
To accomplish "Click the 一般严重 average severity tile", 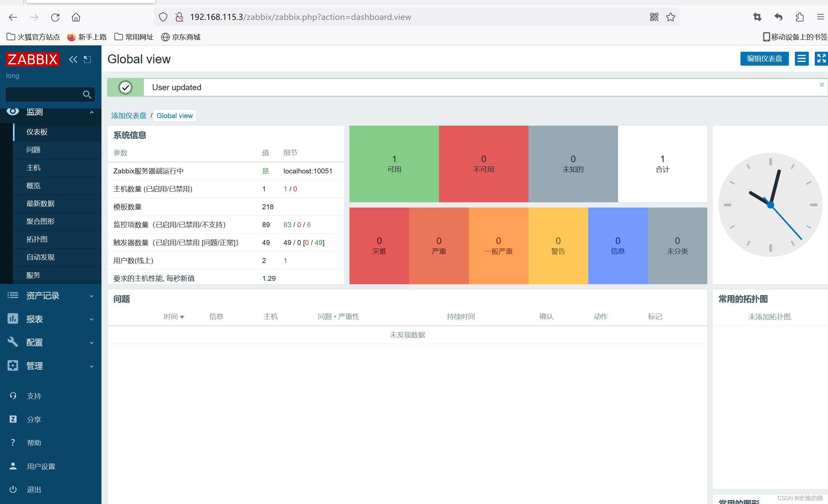I will point(498,246).
